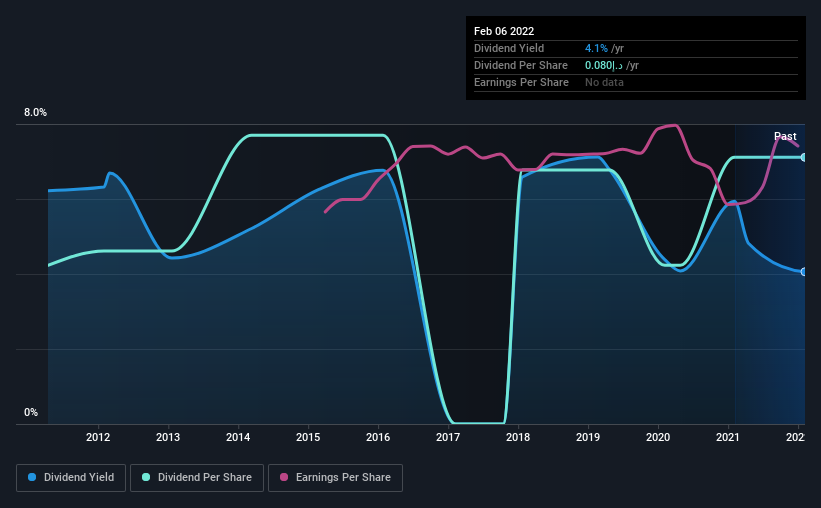The image size is (821, 508).
Task: Click the teal Dividend Per Share legend dot
Action: coord(146,477)
